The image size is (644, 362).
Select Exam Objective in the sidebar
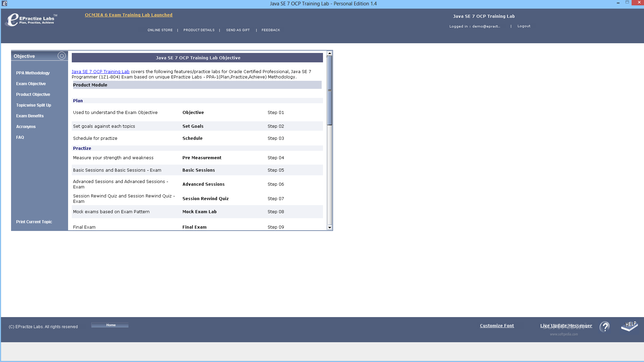(31, 84)
